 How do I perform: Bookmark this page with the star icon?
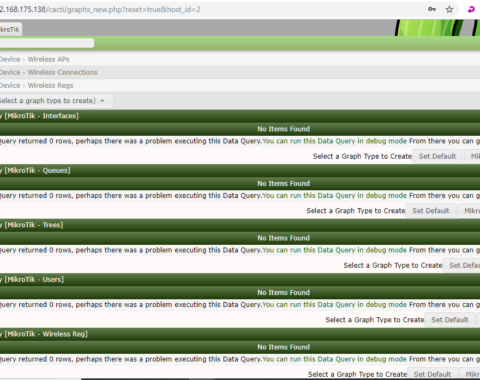click(449, 9)
